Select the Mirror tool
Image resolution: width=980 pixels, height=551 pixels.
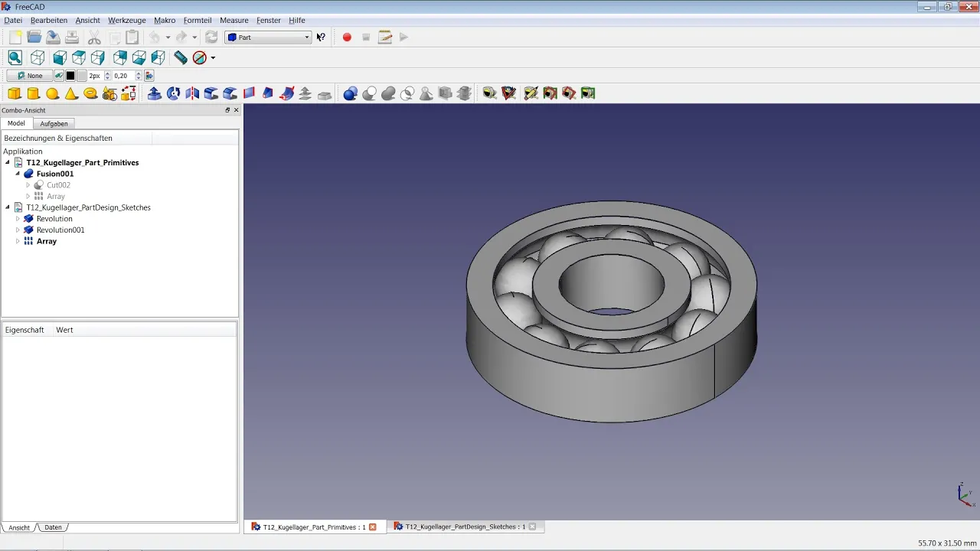(192, 93)
